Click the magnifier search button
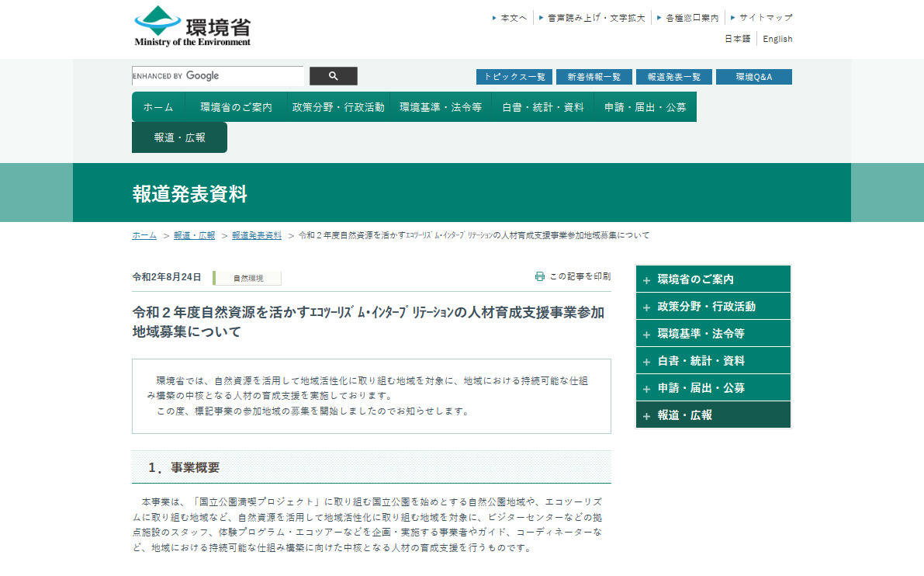The width and height of the screenshot is (924, 576). [x=334, y=76]
